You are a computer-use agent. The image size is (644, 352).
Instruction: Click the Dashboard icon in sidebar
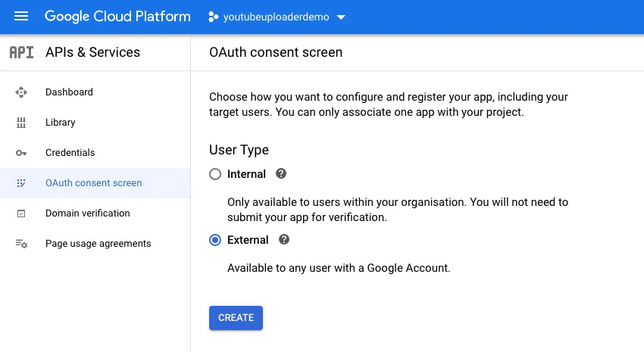pos(21,92)
